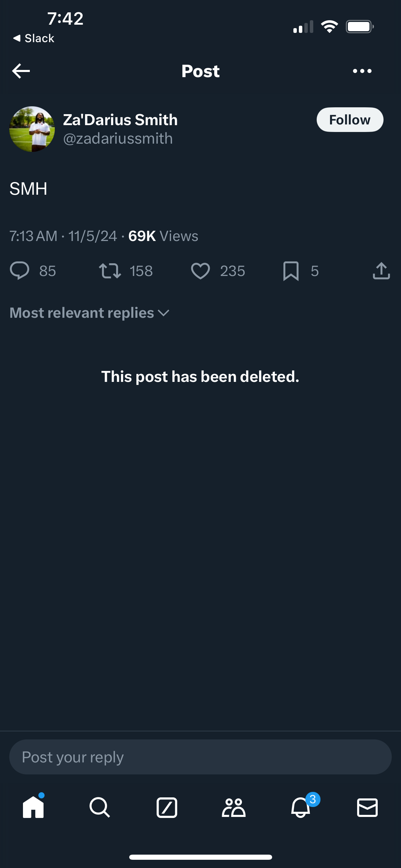The height and width of the screenshot is (868, 401).
Task: Open the Notifications bell
Action: click(301, 807)
